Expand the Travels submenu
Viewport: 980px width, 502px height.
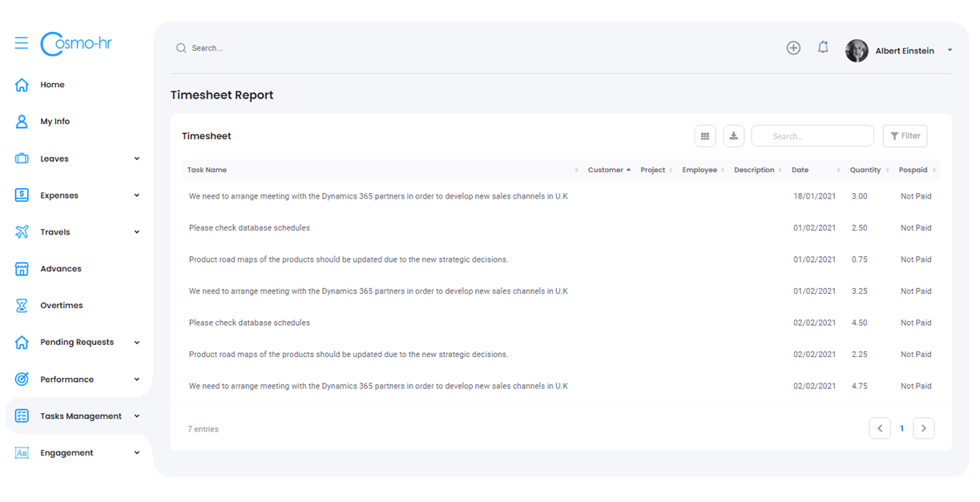coord(137,232)
